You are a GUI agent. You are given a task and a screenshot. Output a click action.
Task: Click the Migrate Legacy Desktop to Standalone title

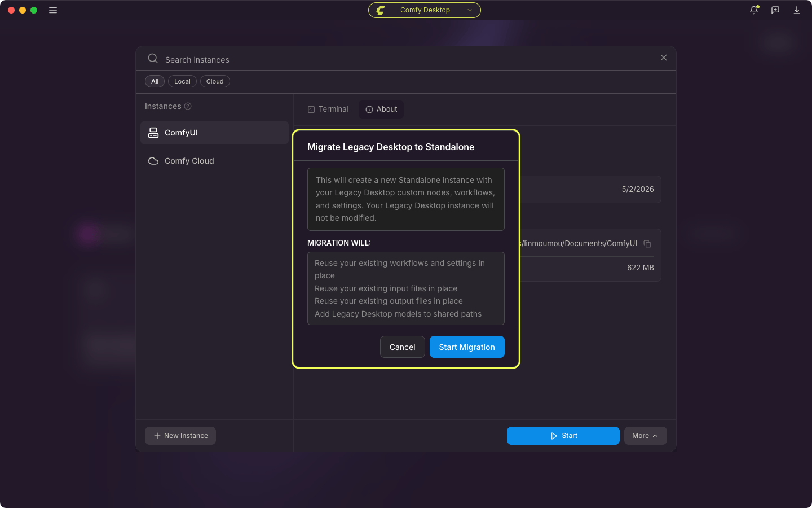391,147
